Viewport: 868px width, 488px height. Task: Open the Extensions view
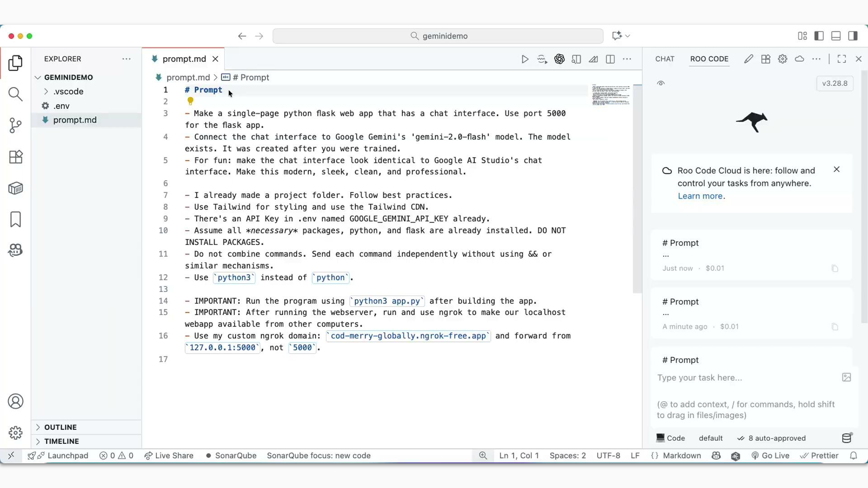pyautogui.click(x=15, y=157)
